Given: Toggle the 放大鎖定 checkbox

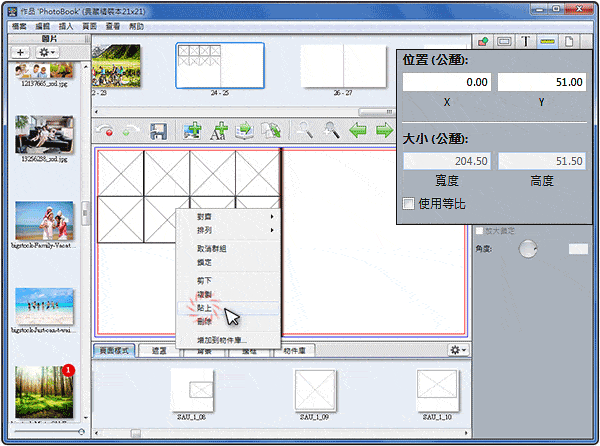Looking at the screenshot, I should pos(479,231).
